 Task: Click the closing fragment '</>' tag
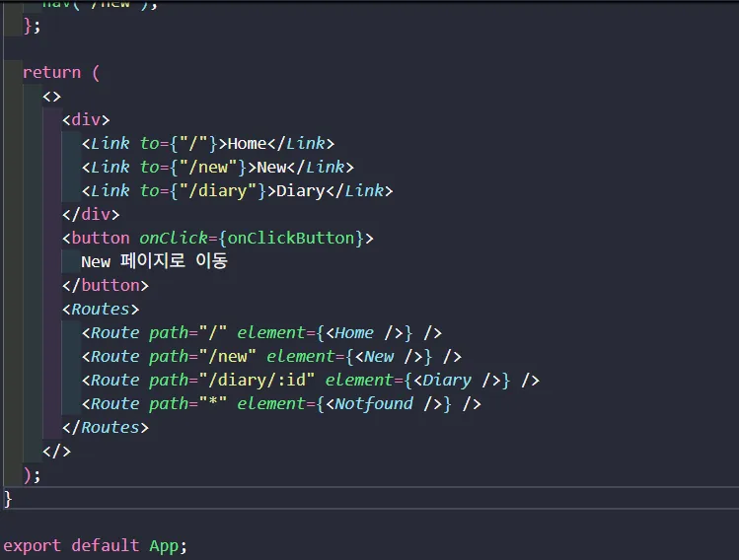pyautogui.click(x=57, y=452)
